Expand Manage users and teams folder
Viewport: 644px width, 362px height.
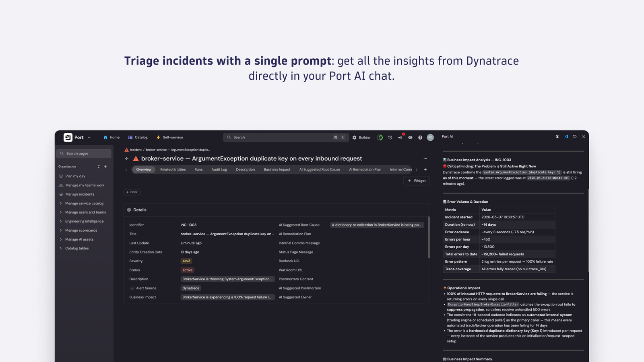point(84,212)
